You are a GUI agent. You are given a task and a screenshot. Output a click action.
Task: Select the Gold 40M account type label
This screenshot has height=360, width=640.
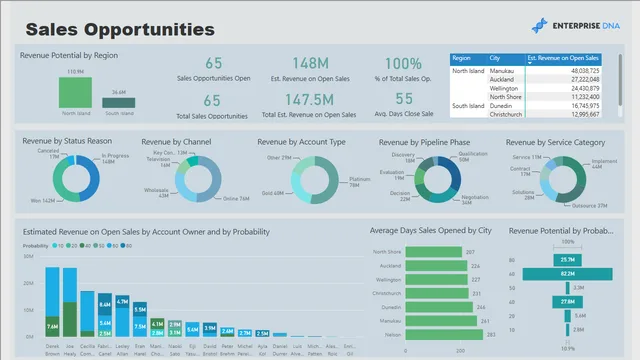(x=273, y=193)
